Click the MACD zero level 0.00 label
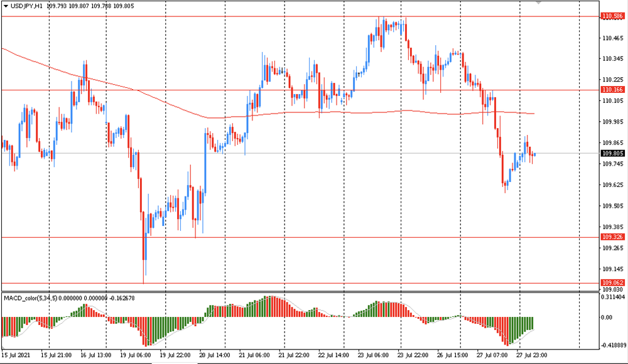 point(607,318)
